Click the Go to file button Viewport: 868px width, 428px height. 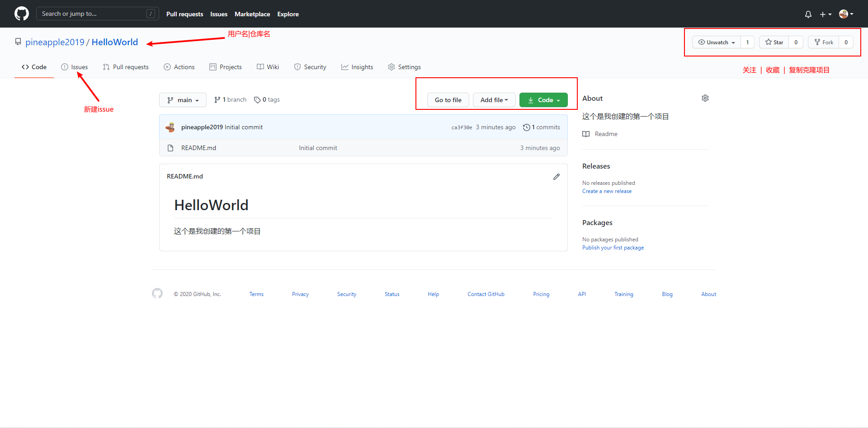(448, 100)
